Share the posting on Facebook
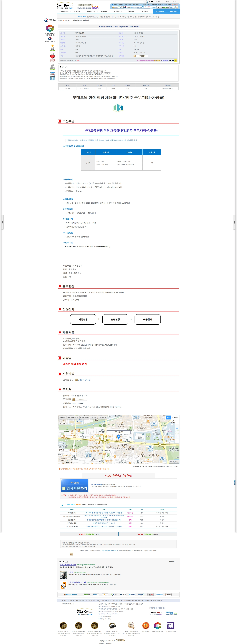 173,61
